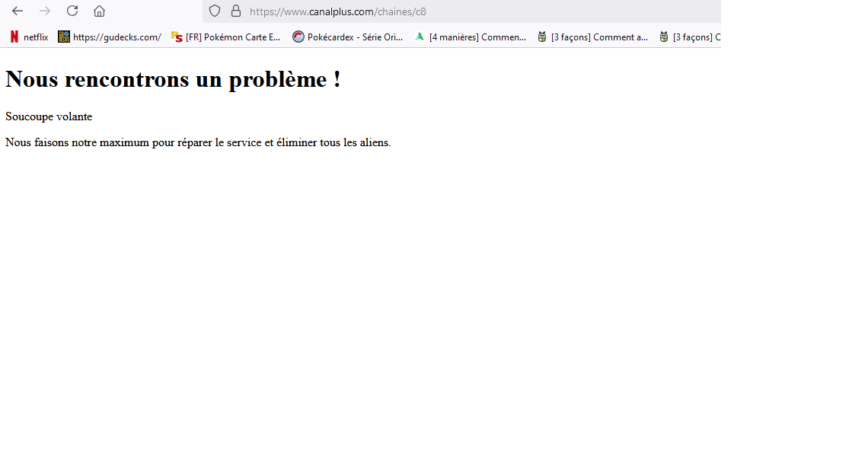Open the shield tracking protection icon
Image resolution: width=868 pixels, height=456 pixels.
pyautogui.click(x=215, y=11)
